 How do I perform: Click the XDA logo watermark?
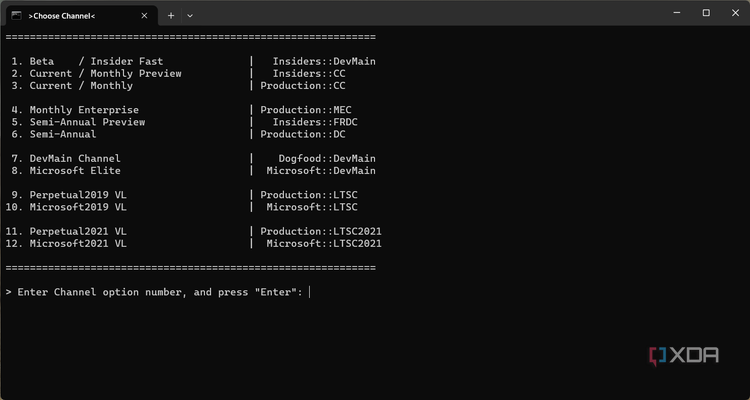pos(684,356)
